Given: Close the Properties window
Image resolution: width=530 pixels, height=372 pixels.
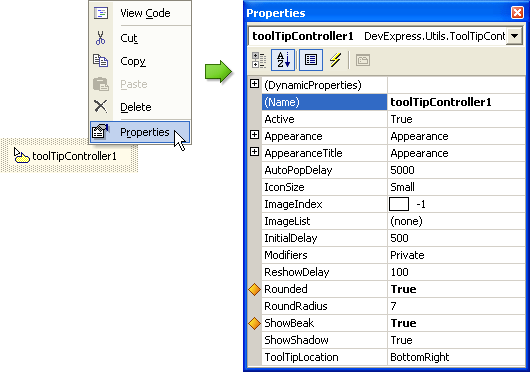Looking at the screenshot, I should pyautogui.click(x=517, y=13).
